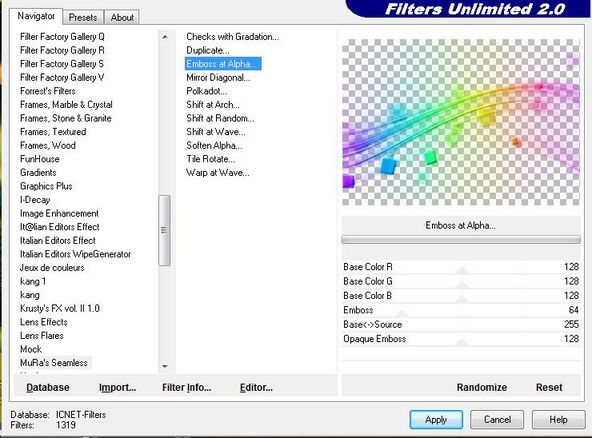Select the Navigator tab

coord(36,16)
